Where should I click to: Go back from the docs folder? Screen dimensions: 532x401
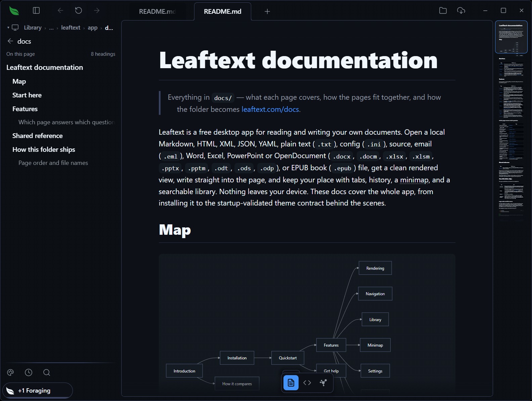pyautogui.click(x=10, y=41)
